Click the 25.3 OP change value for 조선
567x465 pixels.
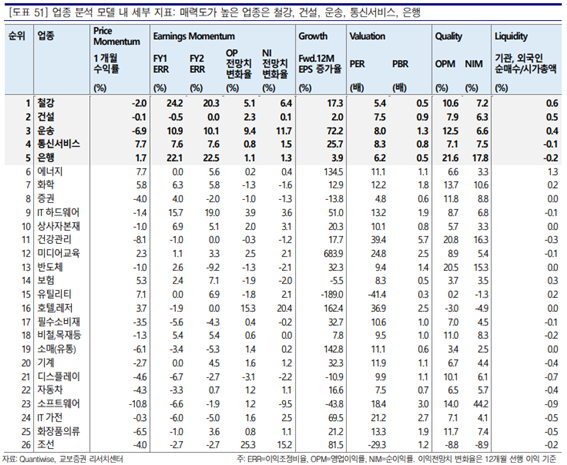click(248, 445)
